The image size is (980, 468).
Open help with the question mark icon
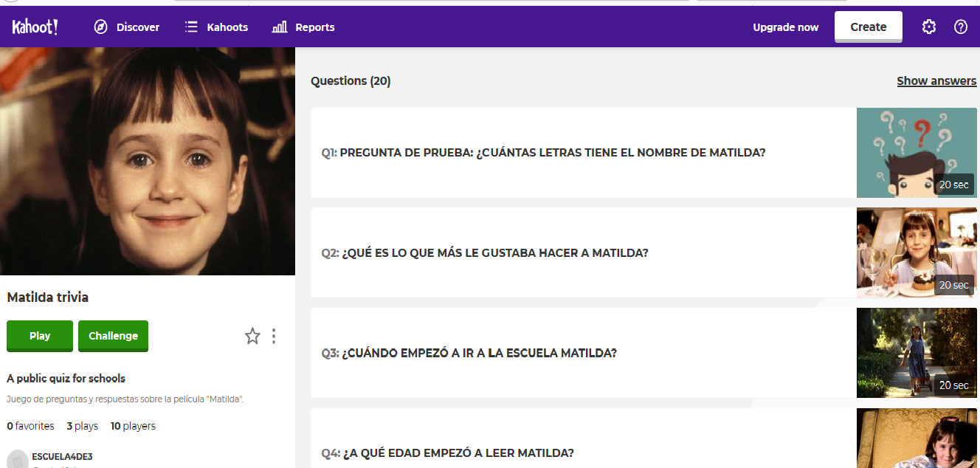click(x=961, y=27)
